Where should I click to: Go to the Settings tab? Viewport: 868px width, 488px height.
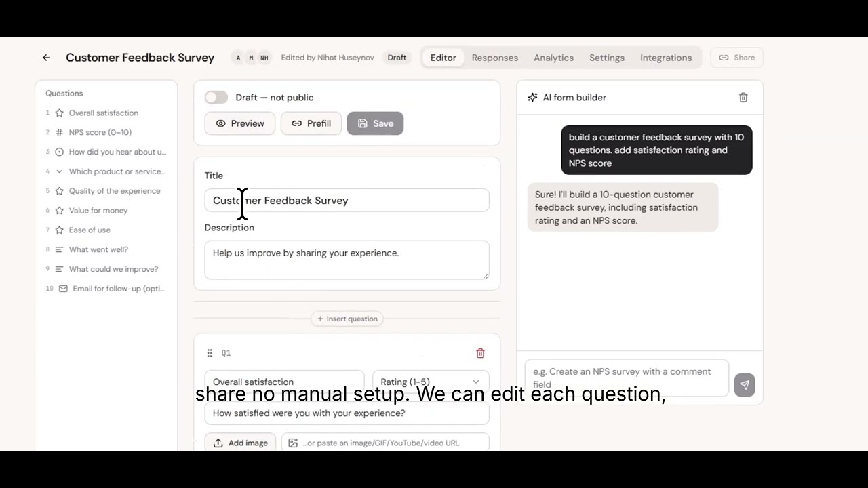pyautogui.click(x=607, y=58)
